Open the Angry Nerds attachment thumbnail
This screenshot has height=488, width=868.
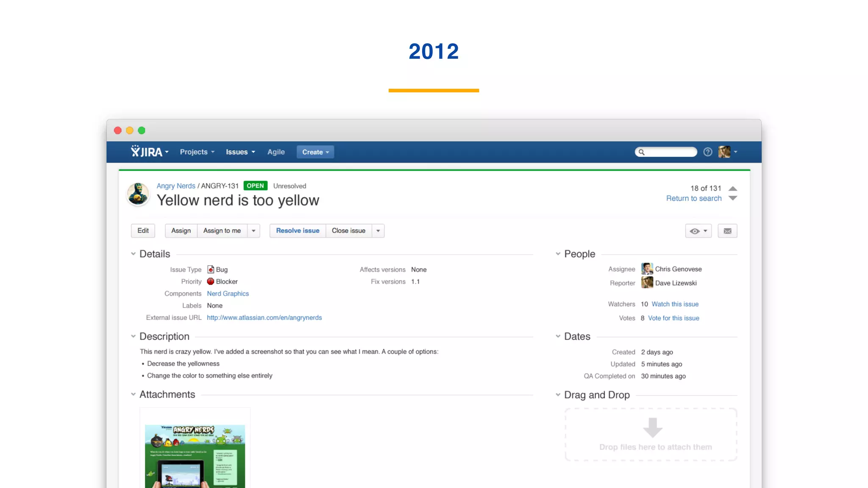[195, 455]
